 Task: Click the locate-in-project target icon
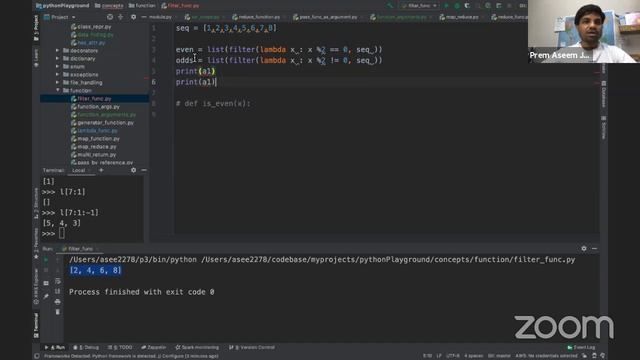(x=110, y=17)
